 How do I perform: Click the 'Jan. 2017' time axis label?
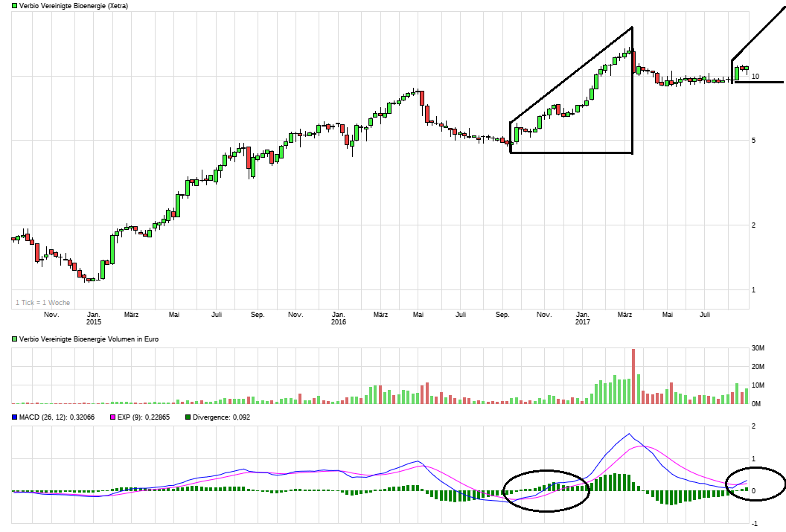pos(583,318)
